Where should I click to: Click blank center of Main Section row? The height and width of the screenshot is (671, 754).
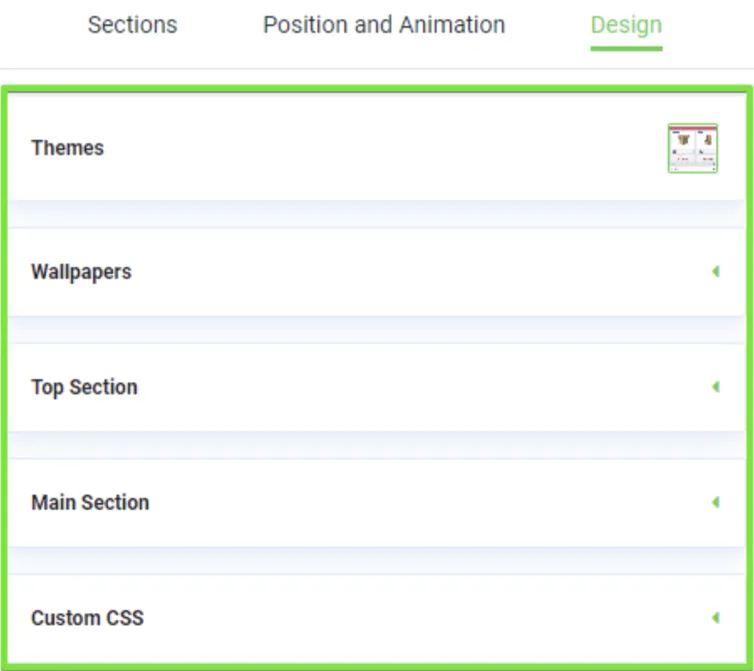coord(400,503)
